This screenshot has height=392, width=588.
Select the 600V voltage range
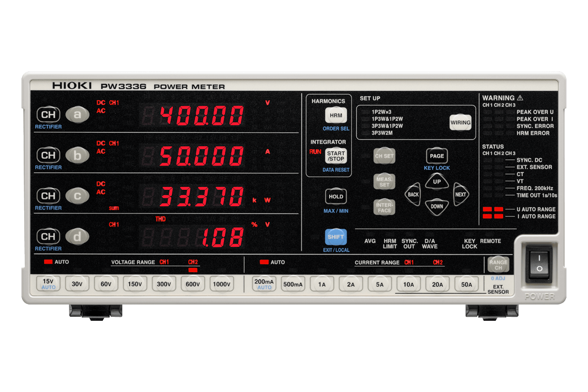pyautogui.click(x=193, y=284)
